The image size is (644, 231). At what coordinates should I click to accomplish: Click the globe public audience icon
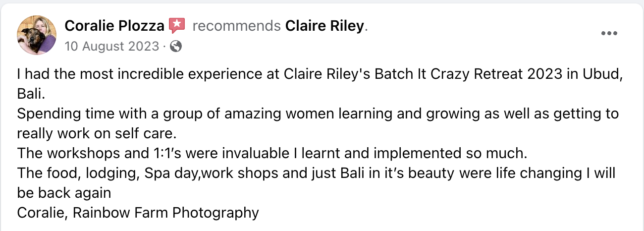pyautogui.click(x=175, y=47)
